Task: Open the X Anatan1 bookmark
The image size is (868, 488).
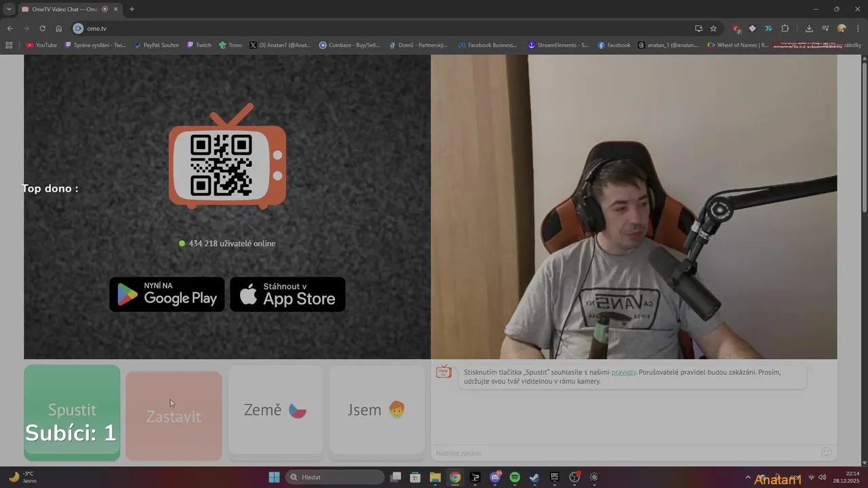Action: [280, 45]
